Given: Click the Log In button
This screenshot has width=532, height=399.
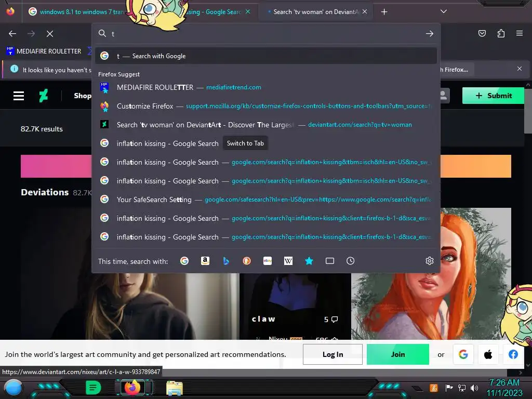Looking at the screenshot, I should 332,354.
